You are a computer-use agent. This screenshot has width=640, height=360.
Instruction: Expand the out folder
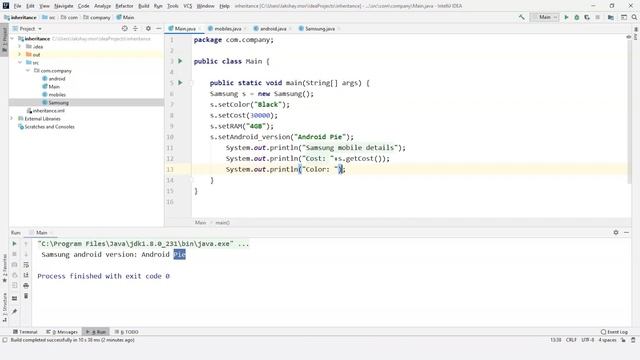[x=20, y=55]
